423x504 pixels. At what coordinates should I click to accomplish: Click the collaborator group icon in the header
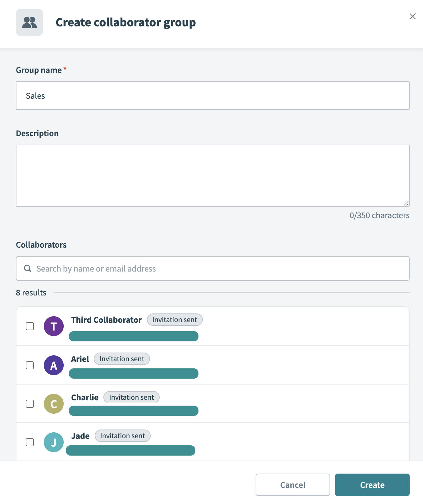pyautogui.click(x=30, y=22)
